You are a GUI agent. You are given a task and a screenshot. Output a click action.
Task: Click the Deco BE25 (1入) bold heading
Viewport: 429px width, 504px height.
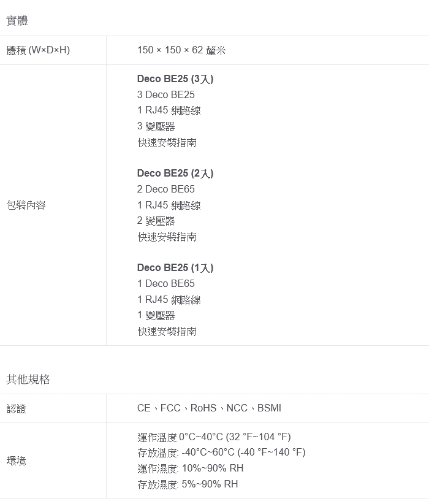tap(175, 268)
